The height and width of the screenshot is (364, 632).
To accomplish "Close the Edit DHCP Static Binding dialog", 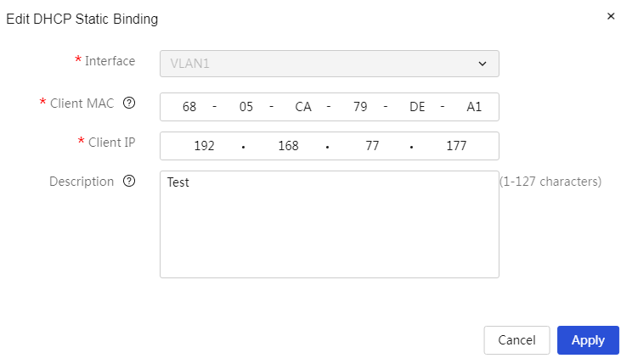I will click(611, 16).
